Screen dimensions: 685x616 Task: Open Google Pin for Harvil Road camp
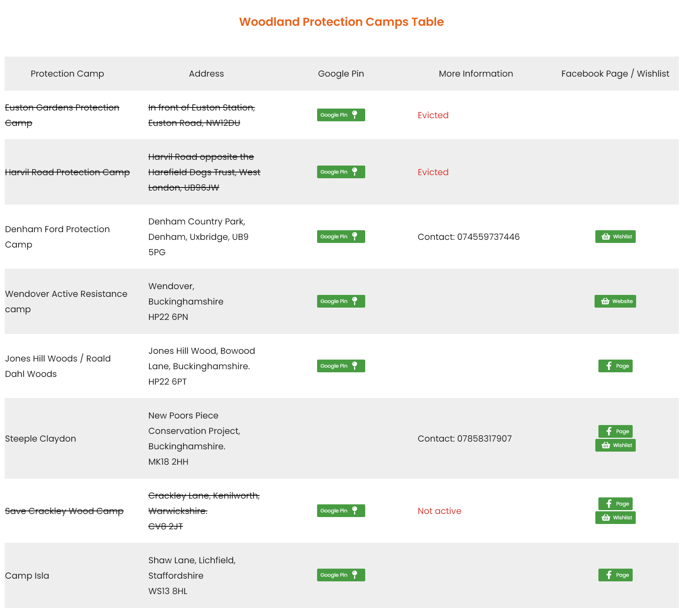click(341, 172)
